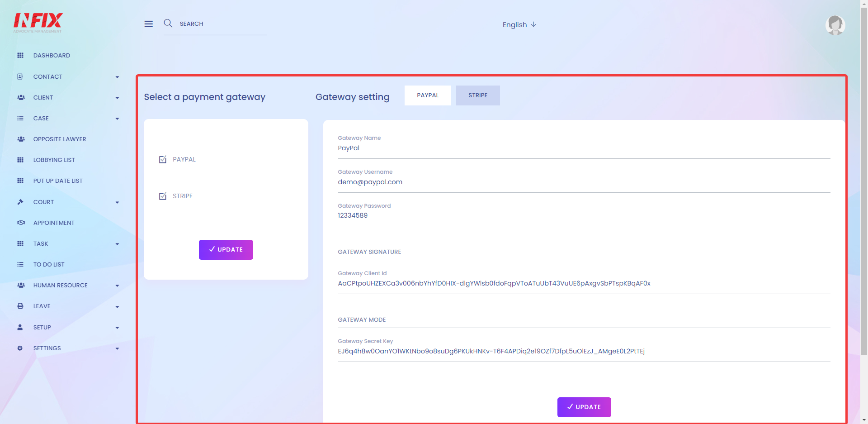Click the 'Select a payment gateway' heading
Screen dimensions: 868x424
click(x=205, y=97)
